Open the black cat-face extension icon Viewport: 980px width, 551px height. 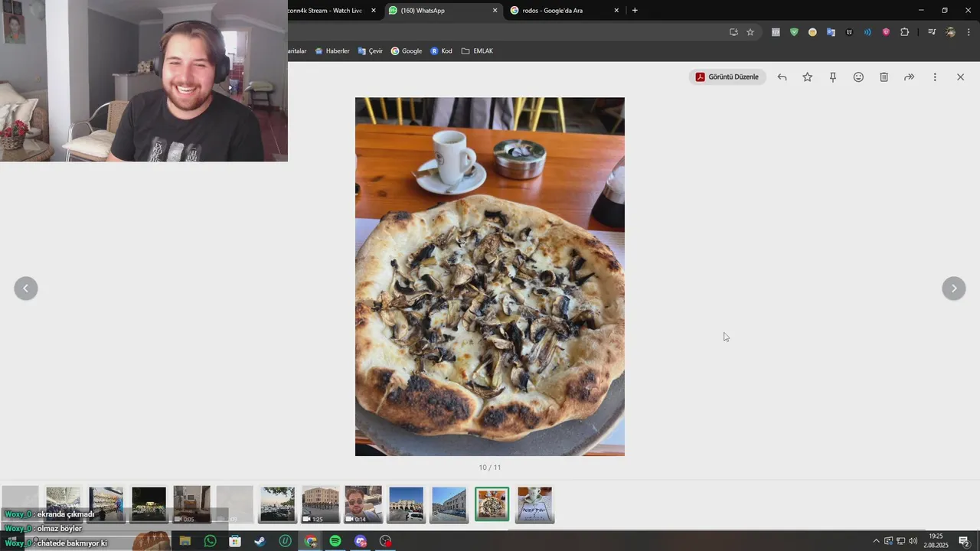849,32
